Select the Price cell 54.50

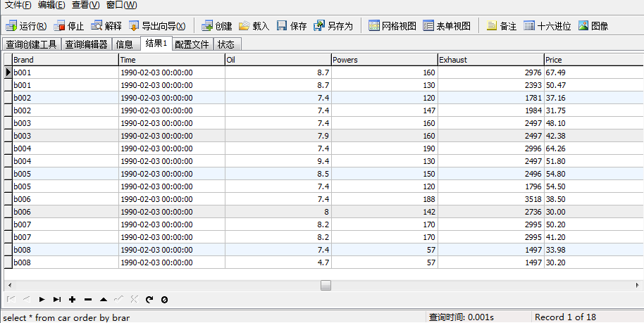[594, 186]
